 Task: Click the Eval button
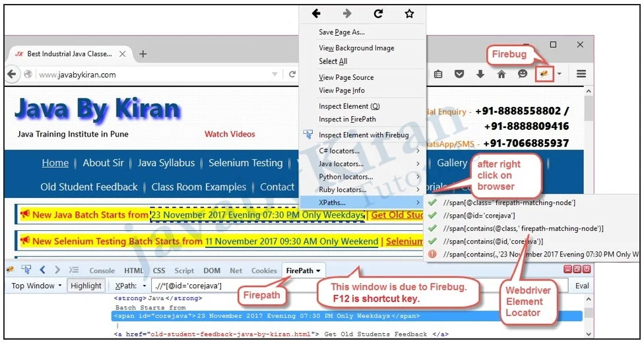(581, 286)
